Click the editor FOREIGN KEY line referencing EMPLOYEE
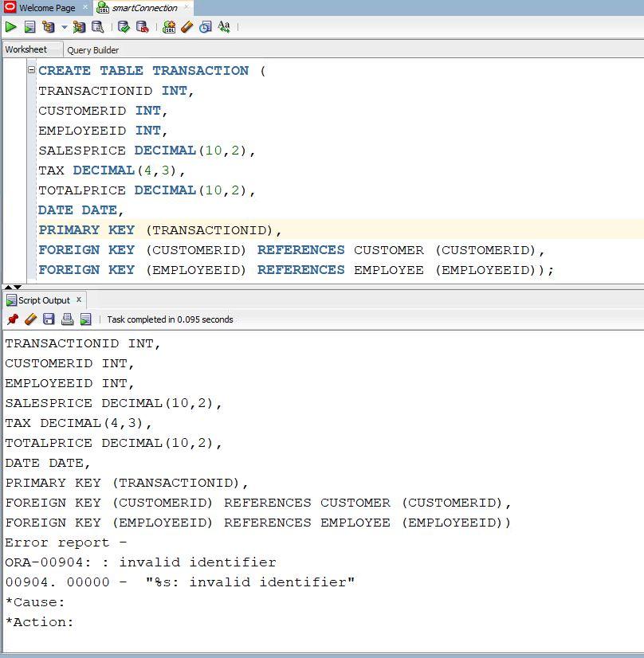Screen dimensions: 644x658 click(x=296, y=270)
